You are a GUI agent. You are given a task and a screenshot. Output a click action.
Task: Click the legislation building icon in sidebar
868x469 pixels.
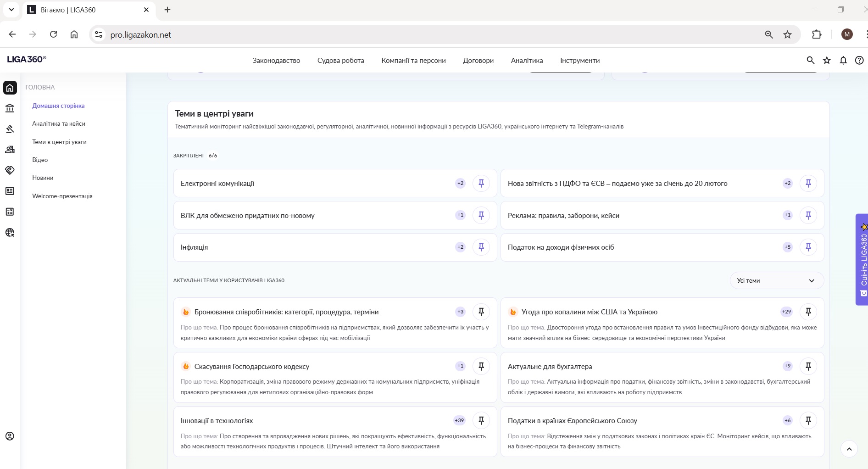click(10, 108)
